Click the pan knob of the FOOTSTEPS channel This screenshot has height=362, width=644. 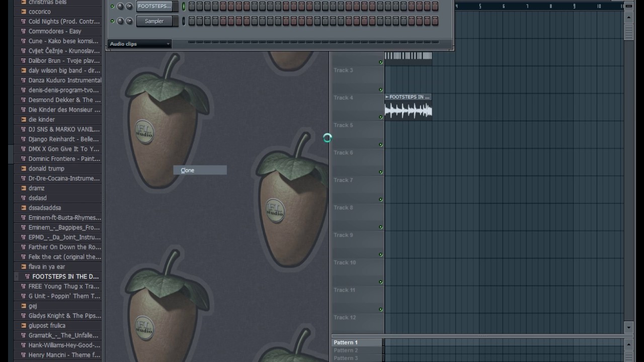point(120,6)
